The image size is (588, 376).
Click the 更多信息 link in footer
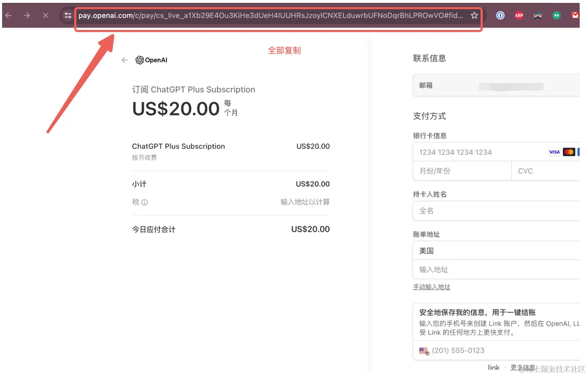523,367
